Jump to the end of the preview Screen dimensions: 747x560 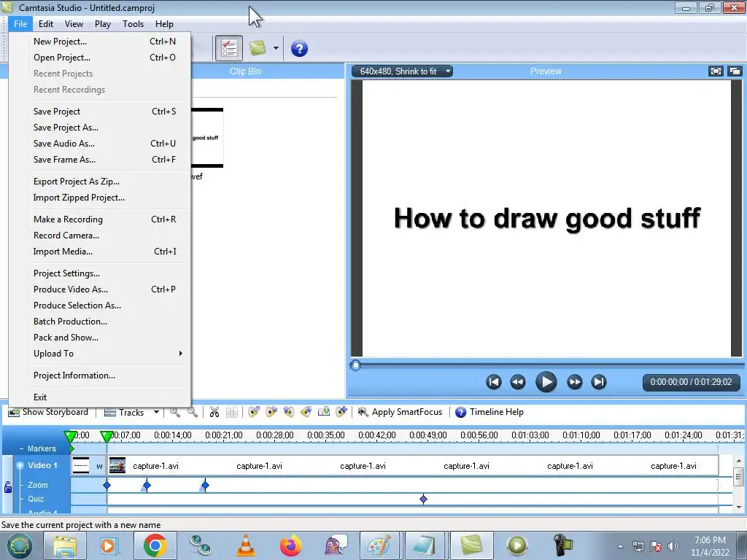point(599,382)
